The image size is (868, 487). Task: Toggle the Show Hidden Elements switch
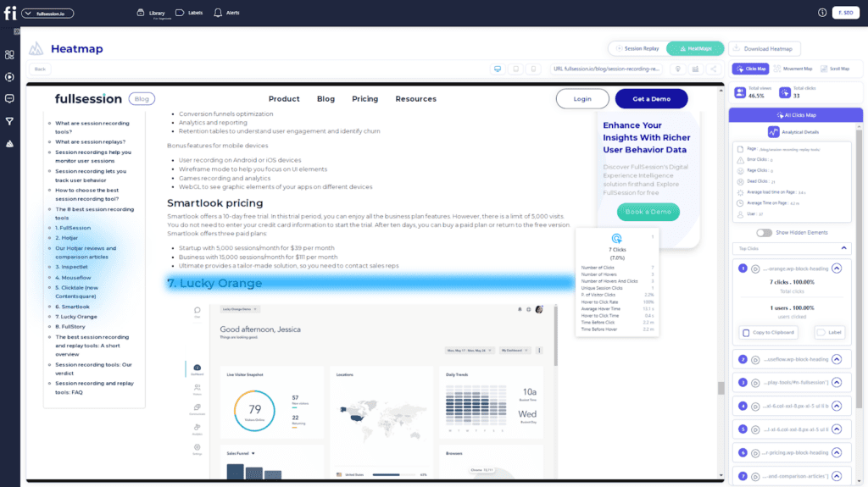765,232
